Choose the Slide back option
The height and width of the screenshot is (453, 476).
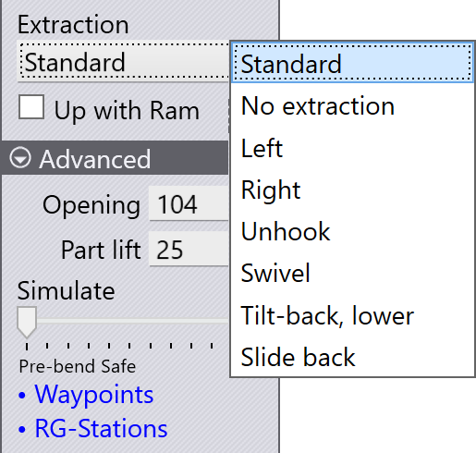[352, 357]
